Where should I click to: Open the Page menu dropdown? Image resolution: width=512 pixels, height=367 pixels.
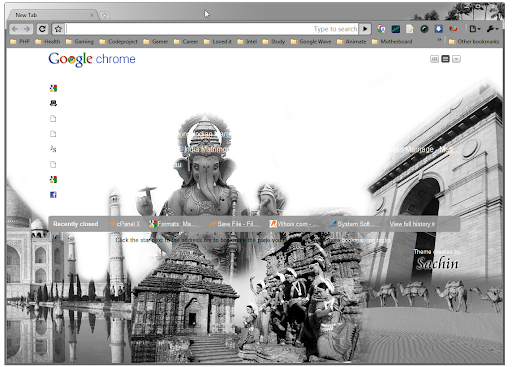point(475,29)
